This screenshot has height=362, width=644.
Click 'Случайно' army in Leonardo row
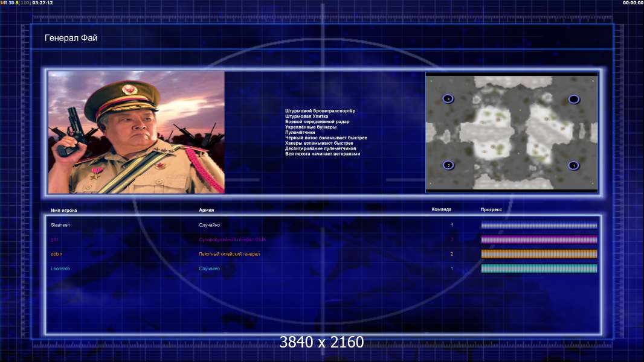coord(210,268)
